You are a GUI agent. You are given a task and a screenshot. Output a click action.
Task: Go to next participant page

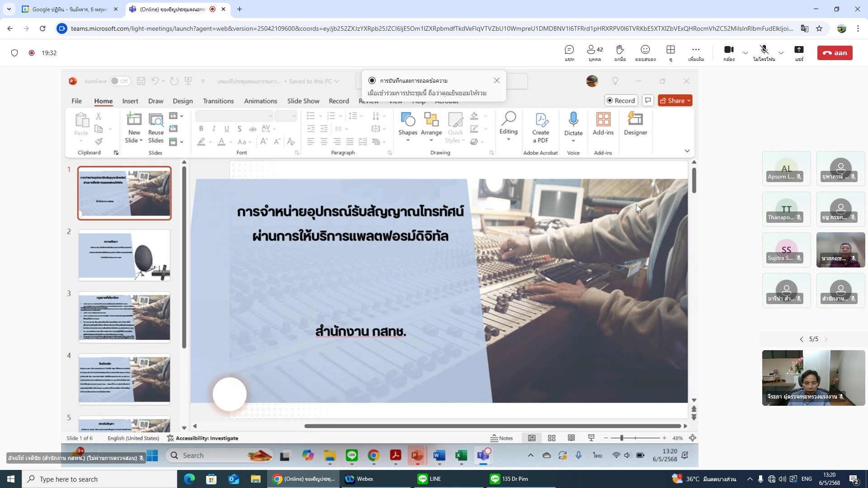point(826,339)
